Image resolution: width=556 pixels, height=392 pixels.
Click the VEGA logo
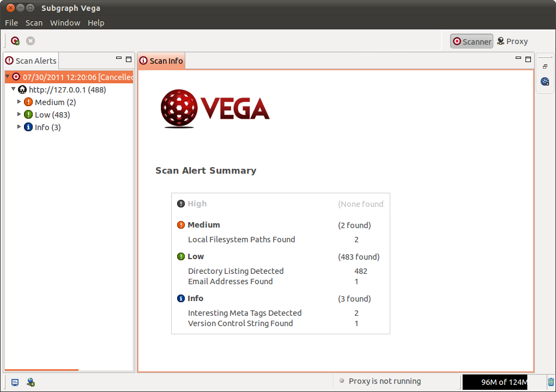[215, 108]
